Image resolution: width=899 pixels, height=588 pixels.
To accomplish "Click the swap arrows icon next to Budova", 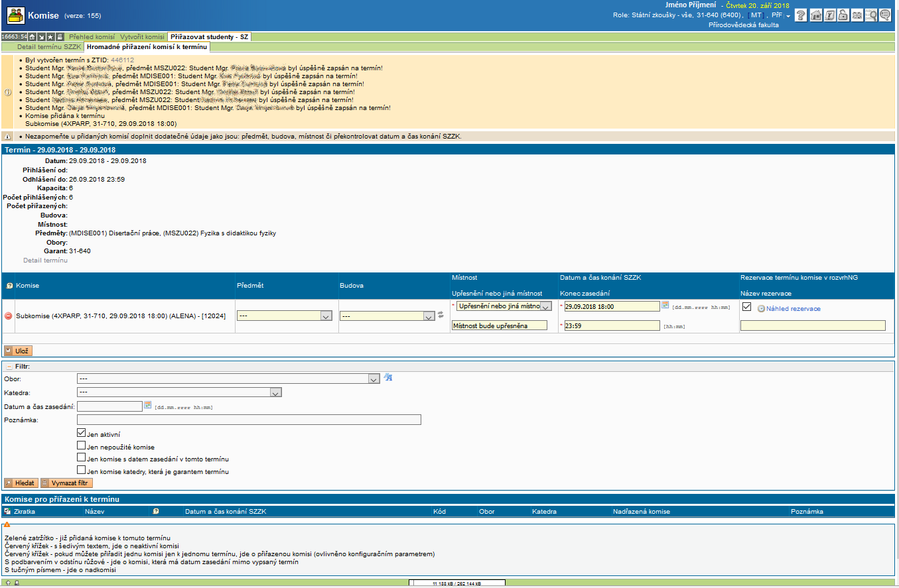I will 440,315.
